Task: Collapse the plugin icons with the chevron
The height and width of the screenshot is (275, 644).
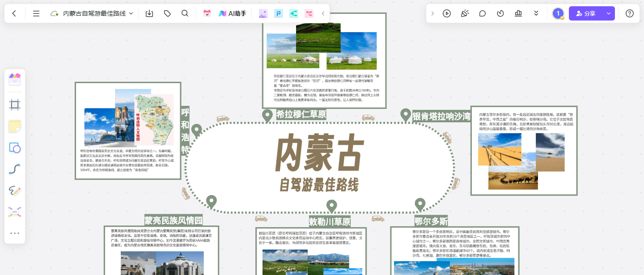Action: point(323,13)
